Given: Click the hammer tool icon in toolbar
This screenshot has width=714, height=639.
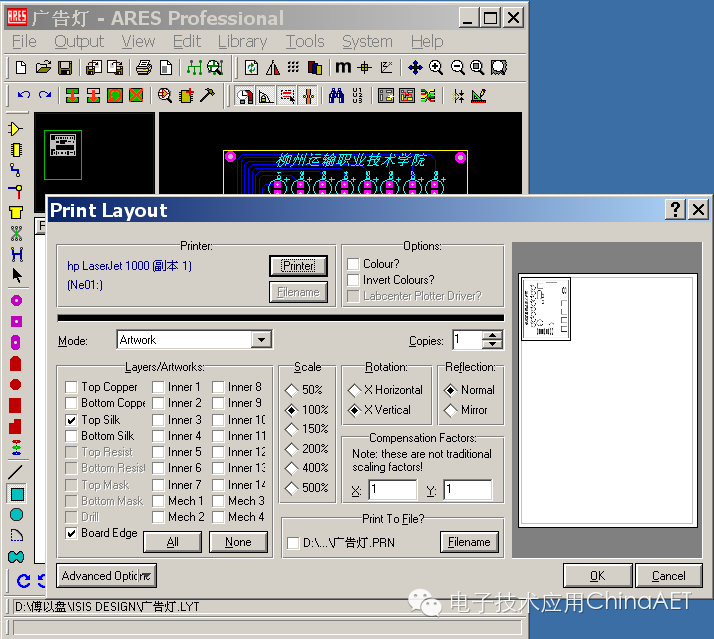Looking at the screenshot, I should [x=207, y=95].
